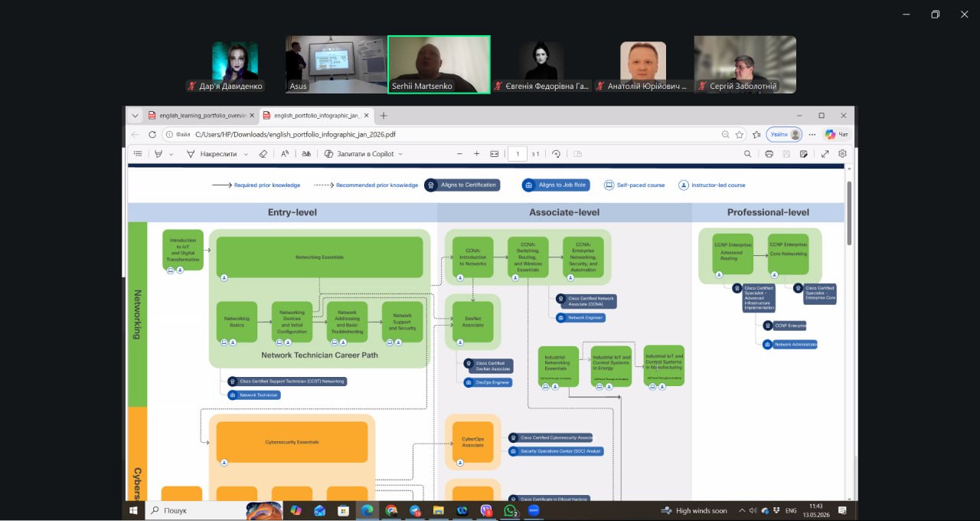Viewport: 980px width, 521px height.
Task: Open the notification center icon
Action: [842, 510]
